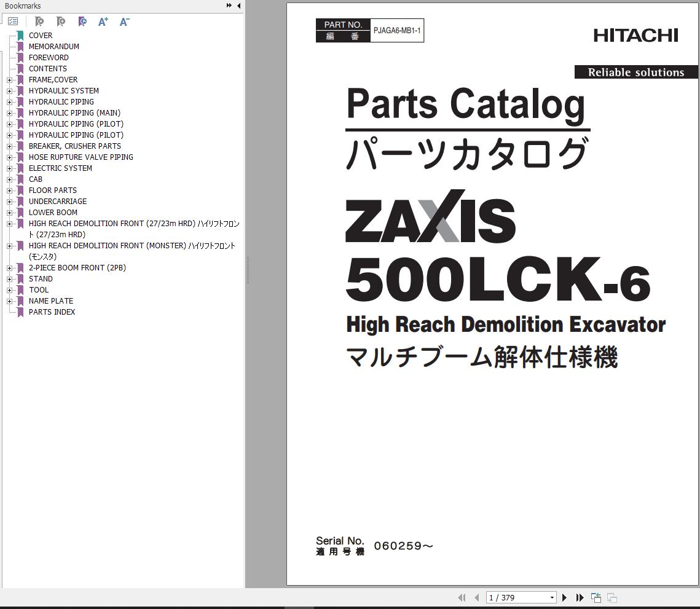Click the High Reach Demolition Excavator text

506,325
